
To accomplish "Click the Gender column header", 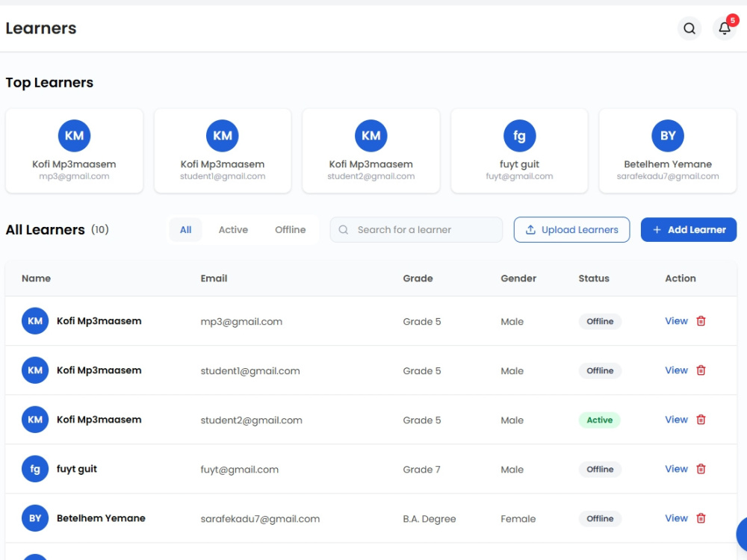I will (518, 278).
